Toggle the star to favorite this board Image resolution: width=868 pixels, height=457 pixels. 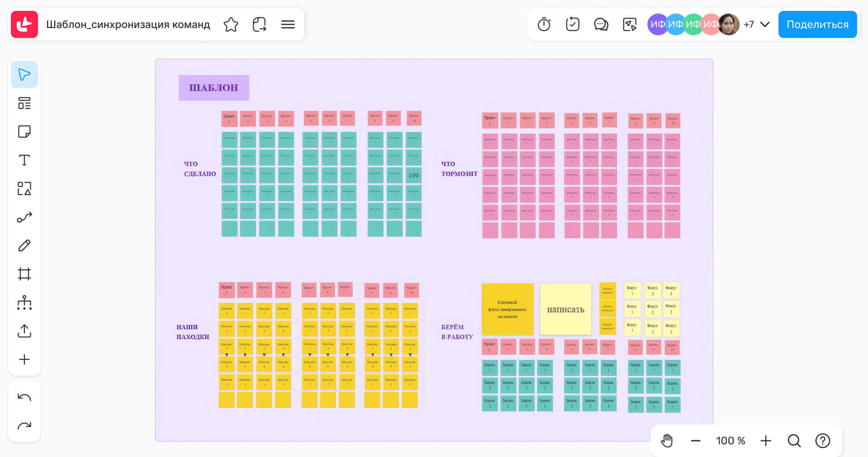point(231,24)
